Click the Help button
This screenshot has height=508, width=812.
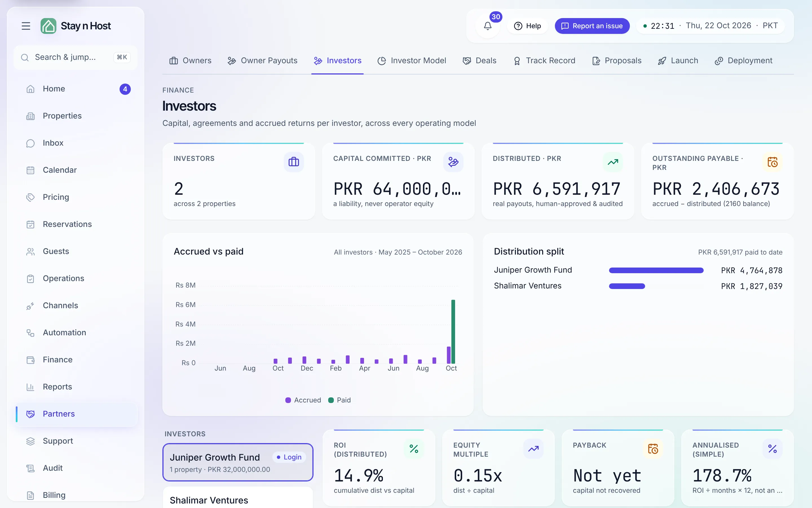(528, 26)
